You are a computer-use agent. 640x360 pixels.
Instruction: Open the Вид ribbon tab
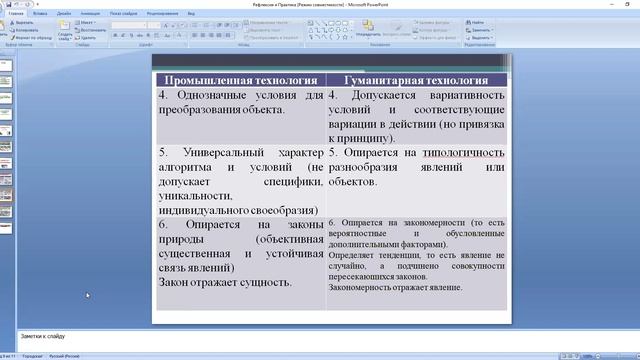191,13
